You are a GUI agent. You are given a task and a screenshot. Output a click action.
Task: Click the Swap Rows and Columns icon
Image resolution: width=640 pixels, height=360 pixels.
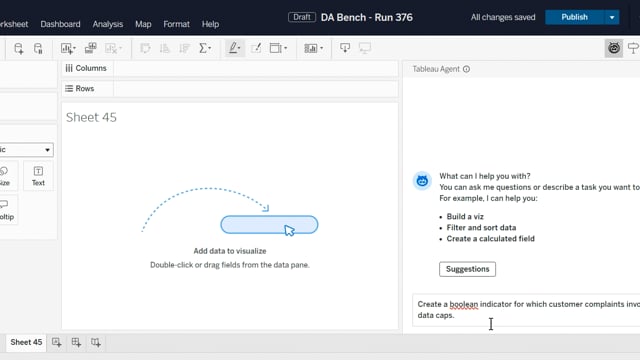point(145,48)
